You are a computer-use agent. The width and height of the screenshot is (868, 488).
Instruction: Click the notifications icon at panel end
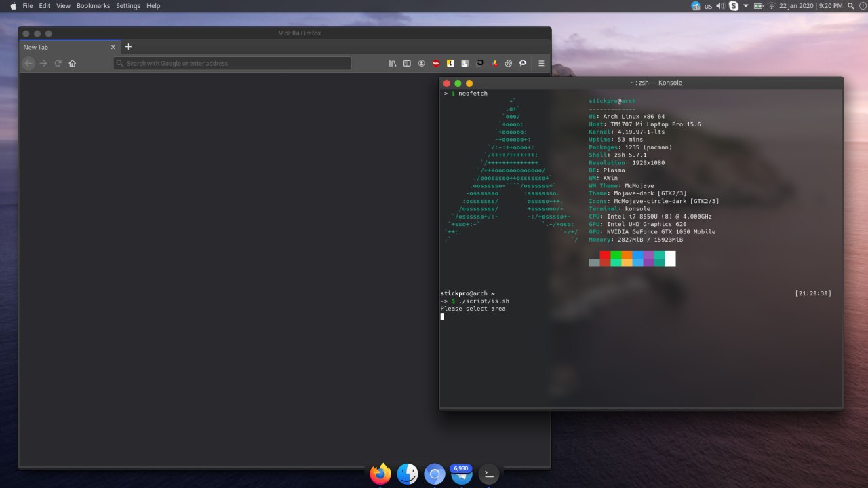click(x=862, y=5)
